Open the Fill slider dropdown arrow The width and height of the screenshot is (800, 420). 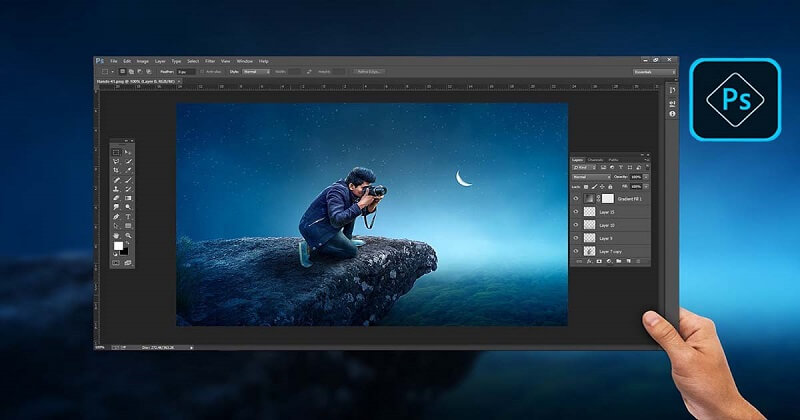[x=646, y=187]
